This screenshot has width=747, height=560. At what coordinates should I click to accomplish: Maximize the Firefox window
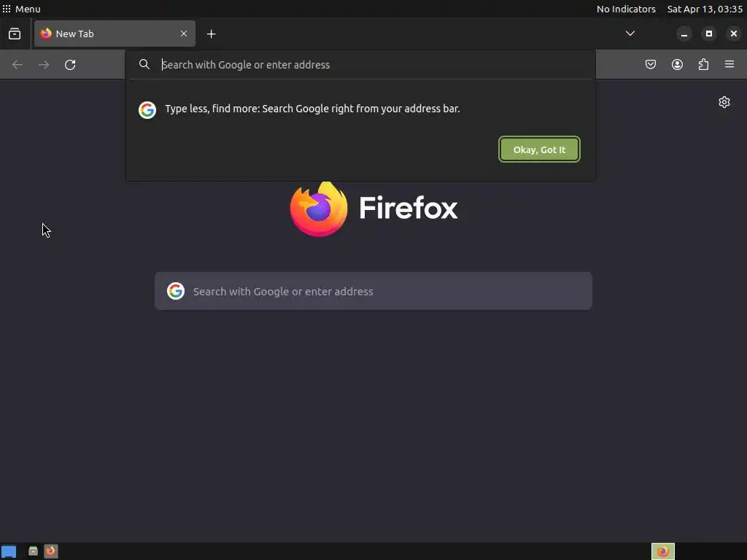pyautogui.click(x=709, y=34)
